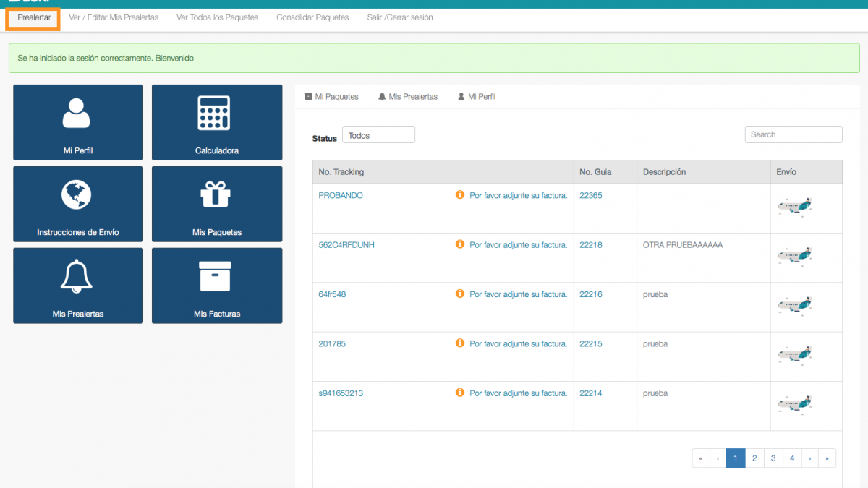Open tracking link PROBANDO
868x488 pixels.
341,195
